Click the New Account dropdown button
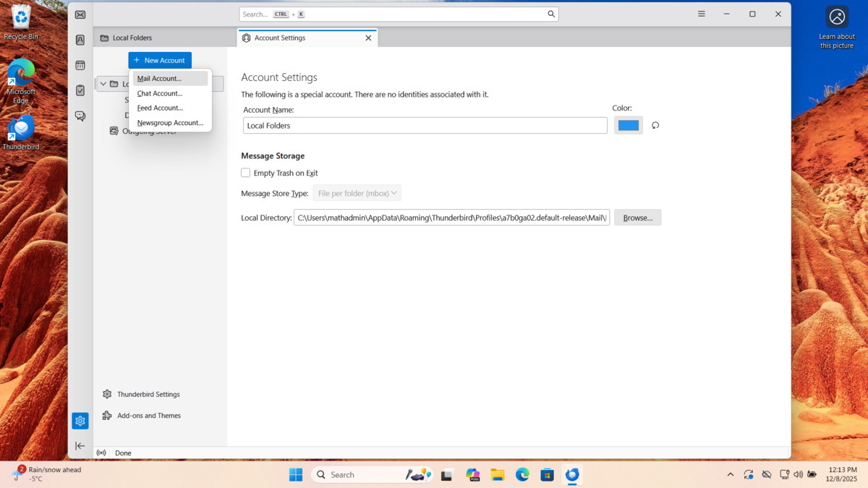Screen dimensions: 868x488 pyautogui.click(x=160, y=61)
